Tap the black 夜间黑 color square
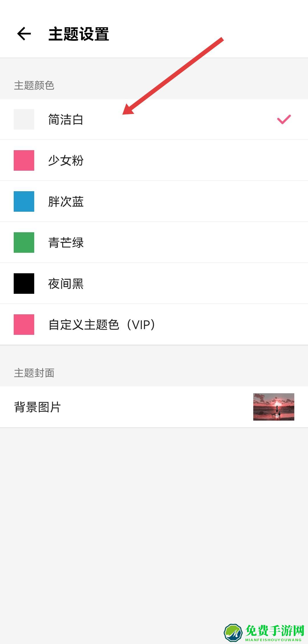This screenshot has height=644, width=308. tap(24, 284)
